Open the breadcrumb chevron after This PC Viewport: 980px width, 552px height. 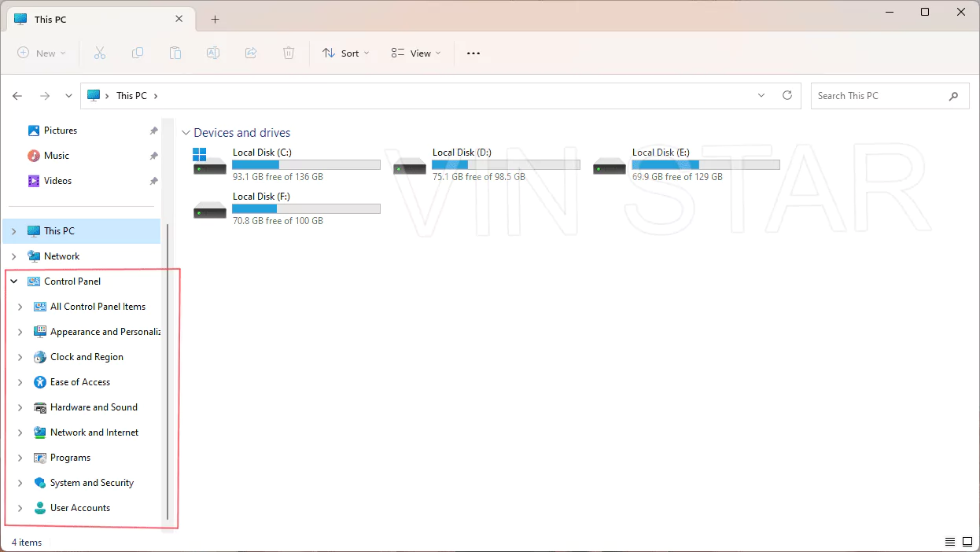tap(156, 96)
